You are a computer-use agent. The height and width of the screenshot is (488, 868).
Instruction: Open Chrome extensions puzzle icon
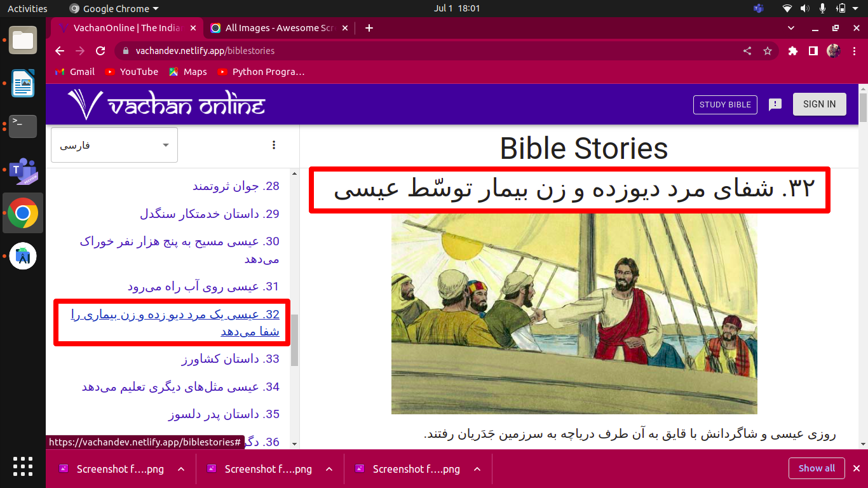coord(792,51)
